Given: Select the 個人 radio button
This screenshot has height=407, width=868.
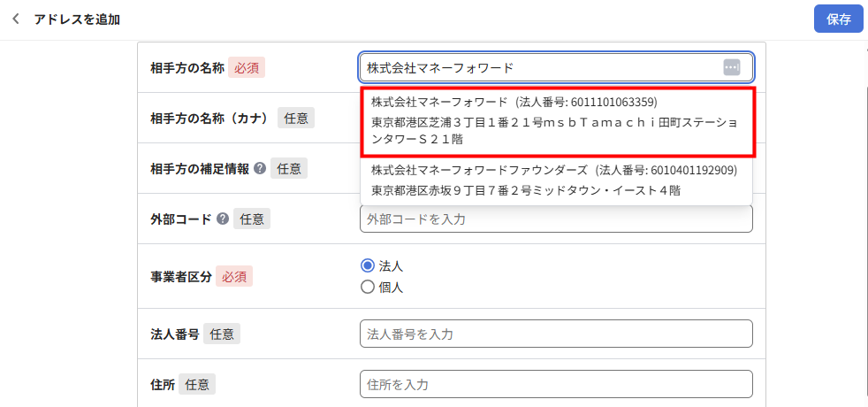Looking at the screenshot, I should tap(368, 287).
